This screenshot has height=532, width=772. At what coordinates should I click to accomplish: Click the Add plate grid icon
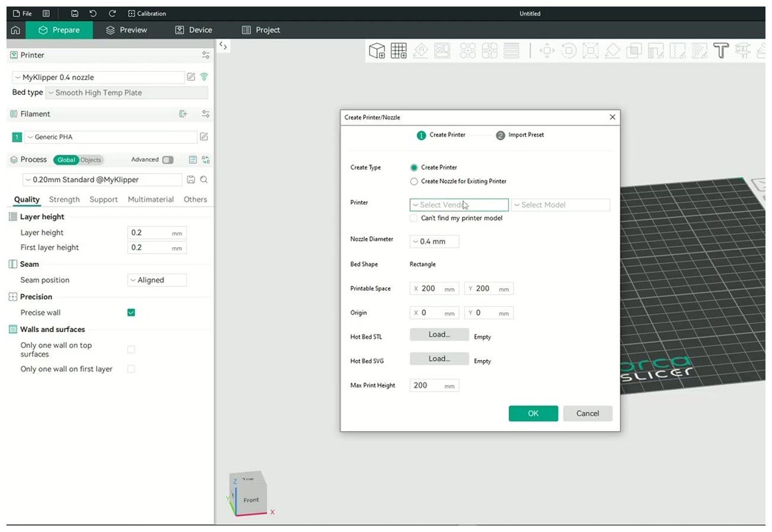click(398, 51)
